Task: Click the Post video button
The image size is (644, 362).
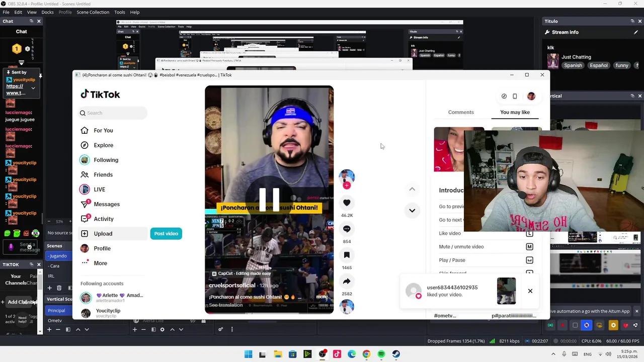Action: (166, 234)
